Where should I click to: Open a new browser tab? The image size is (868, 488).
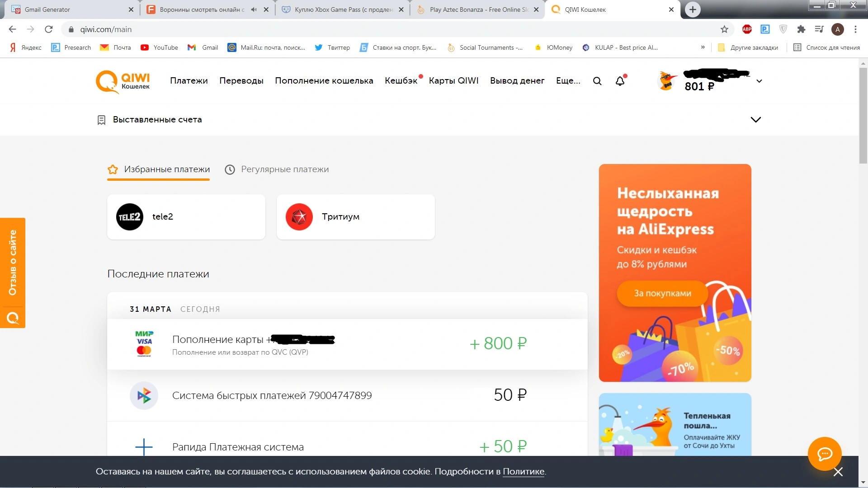[693, 9]
